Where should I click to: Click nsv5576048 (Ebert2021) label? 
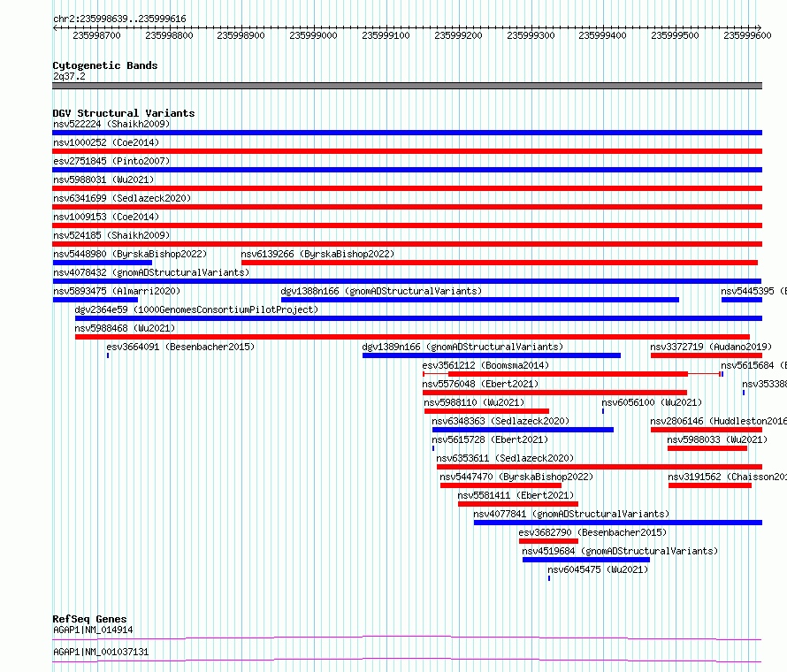click(x=480, y=384)
